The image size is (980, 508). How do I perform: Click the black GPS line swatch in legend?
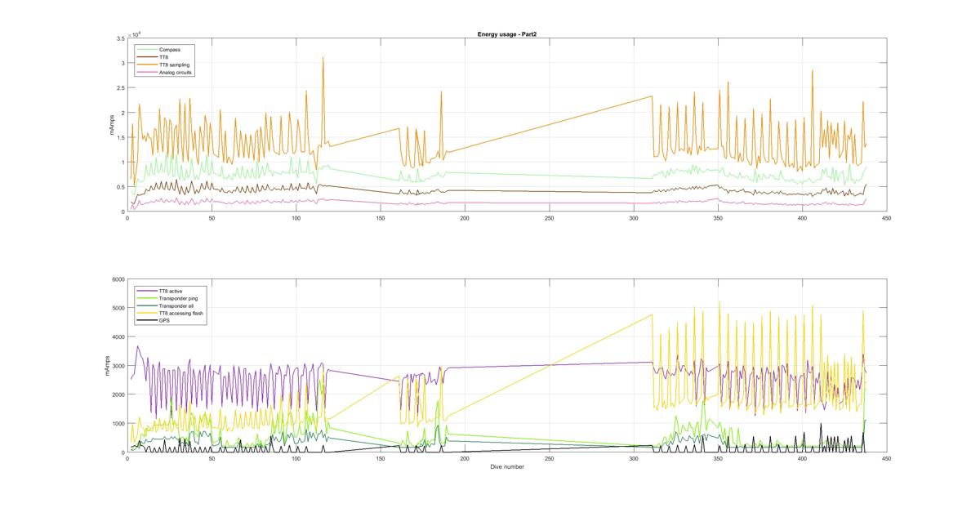tap(147, 320)
